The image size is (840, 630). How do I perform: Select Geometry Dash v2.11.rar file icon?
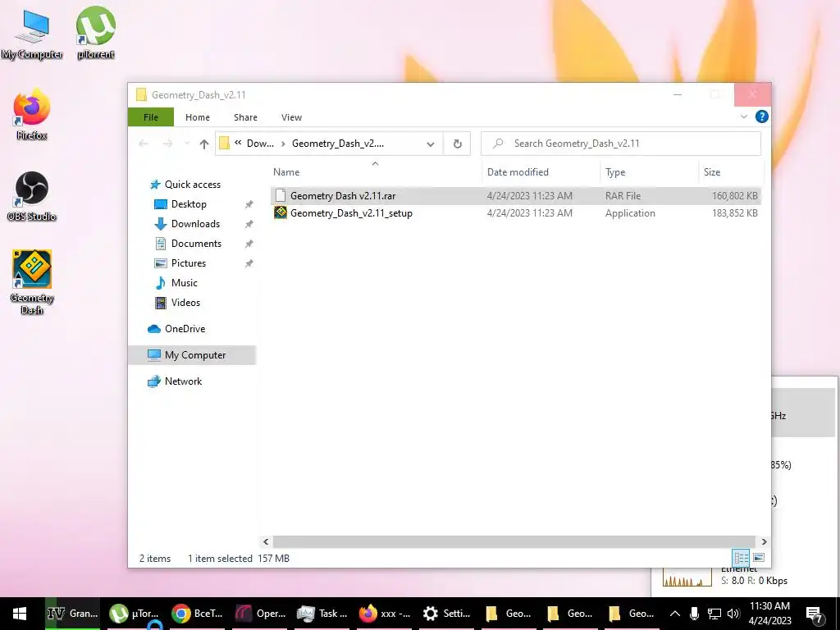coord(281,195)
